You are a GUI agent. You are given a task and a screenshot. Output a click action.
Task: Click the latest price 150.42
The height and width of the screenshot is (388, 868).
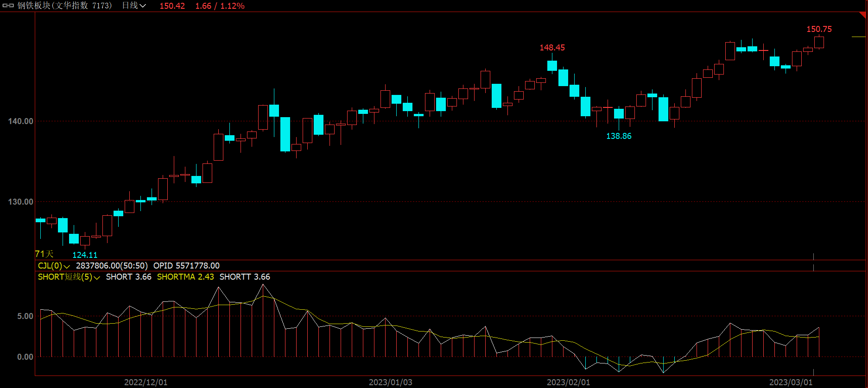click(x=172, y=6)
